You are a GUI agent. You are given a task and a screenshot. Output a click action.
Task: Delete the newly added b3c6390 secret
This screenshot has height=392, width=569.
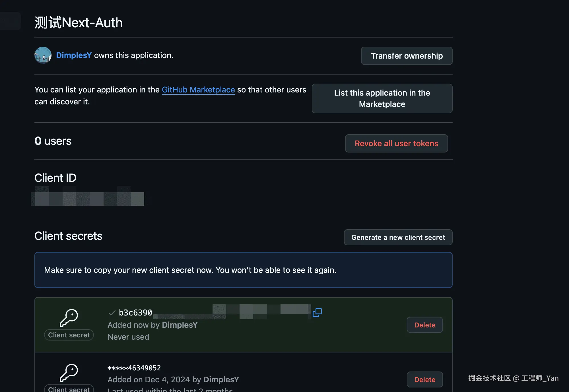[424, 325]
